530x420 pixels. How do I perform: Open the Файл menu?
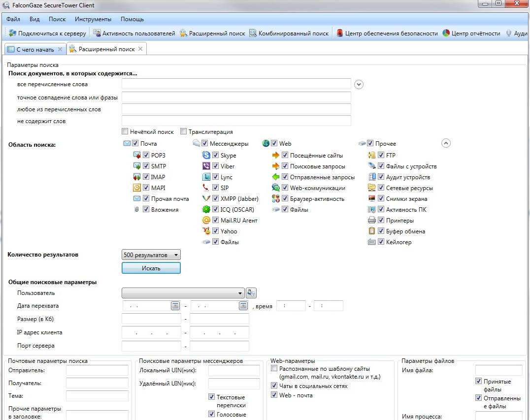click(x=13, y=19)
